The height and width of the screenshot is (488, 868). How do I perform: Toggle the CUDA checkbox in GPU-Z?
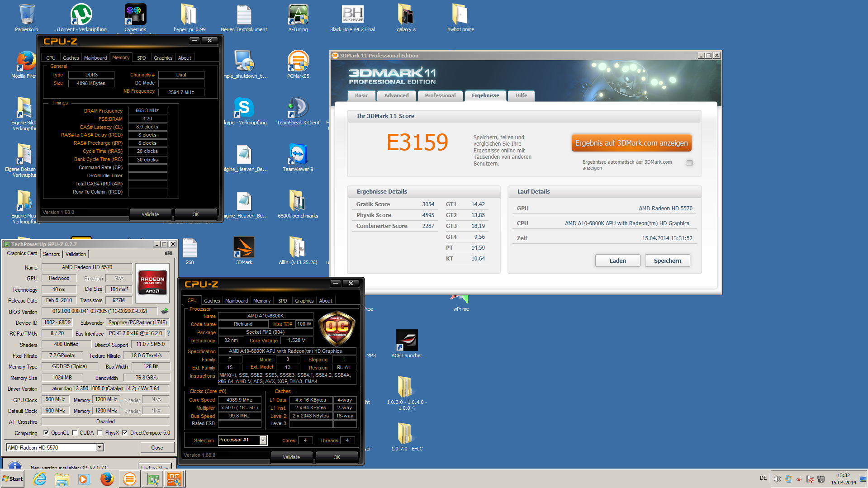click(x=75, y=432)
